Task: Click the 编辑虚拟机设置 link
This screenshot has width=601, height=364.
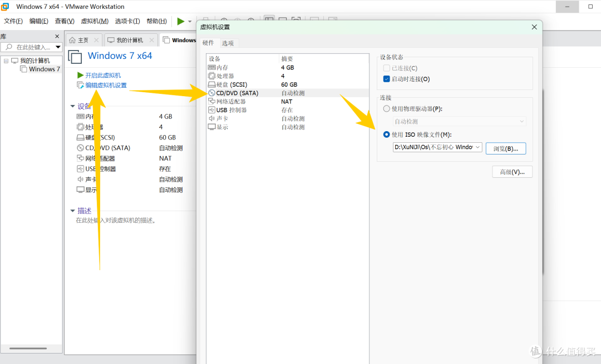Action: pos(106,86)
